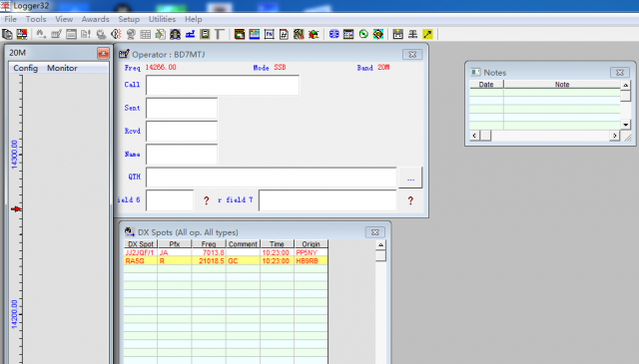Click the Note column header in Notes
639x364 pixels.
tap(562, 85)
